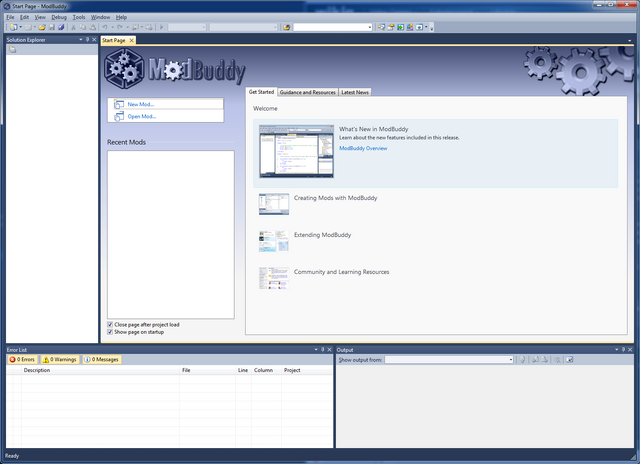Switch to the Guidance and Resources tab
Image resolution: width=640 pixels, height=464 pixels.
pos(308,92)
